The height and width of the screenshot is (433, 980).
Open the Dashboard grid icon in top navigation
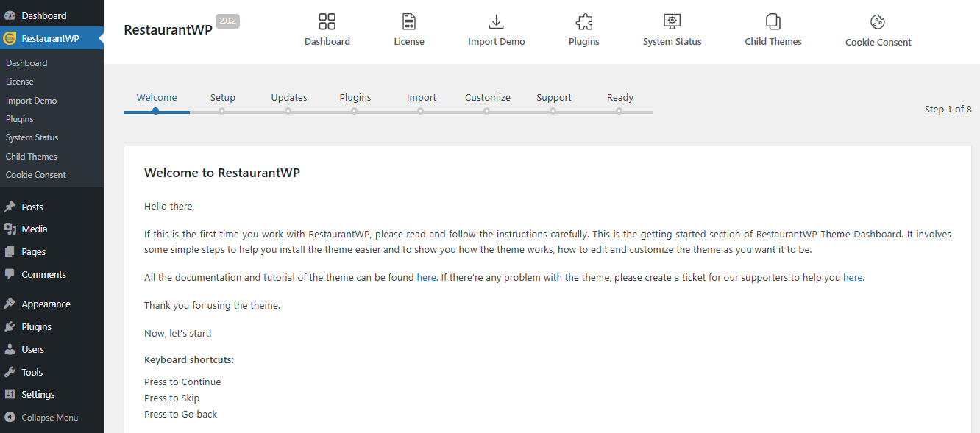(x=327, y=21)
